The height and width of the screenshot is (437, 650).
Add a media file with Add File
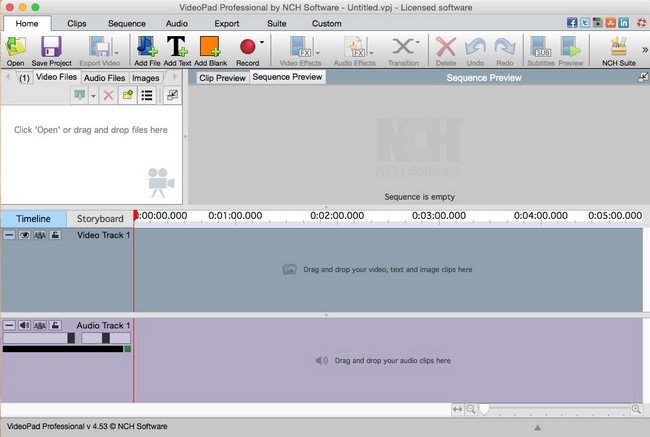pos(147,51)
